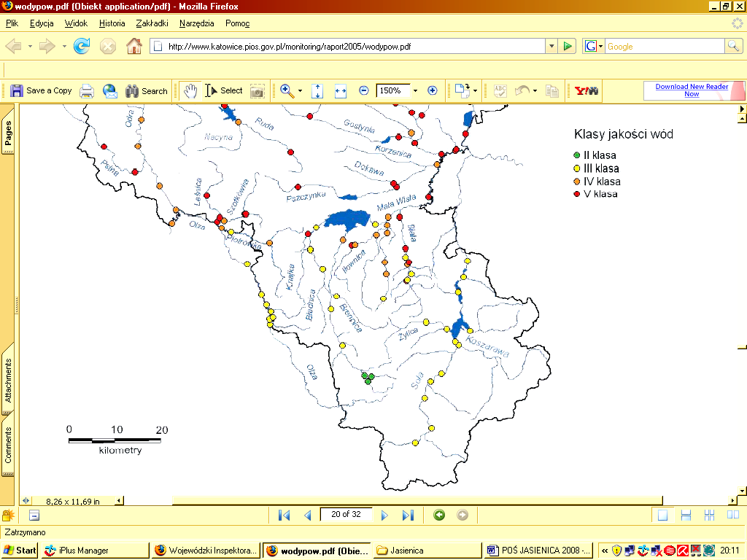Activate the text Select tool

[224, 90]
